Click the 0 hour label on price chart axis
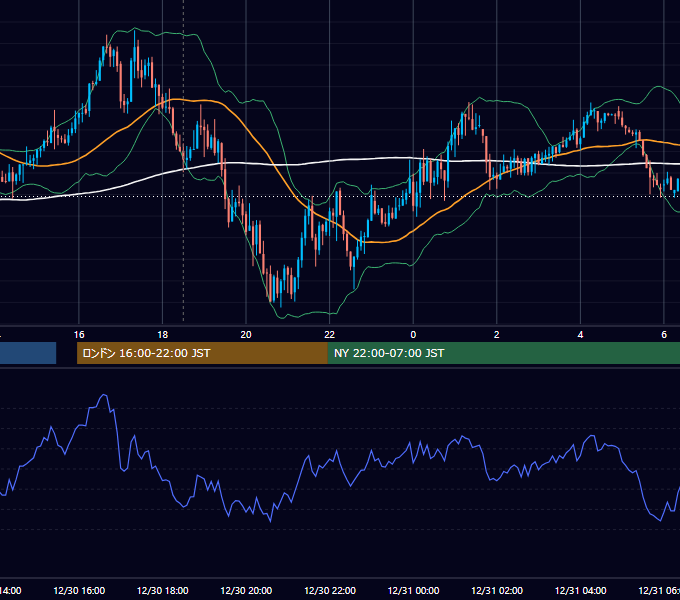680x600 pixels. pyautogui.click(x=413, y=335)
